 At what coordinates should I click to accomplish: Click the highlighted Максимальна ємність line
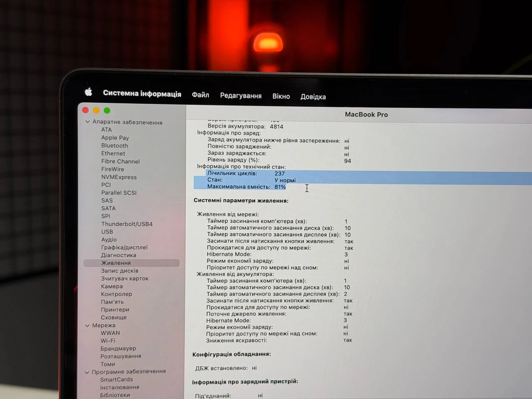246,187
